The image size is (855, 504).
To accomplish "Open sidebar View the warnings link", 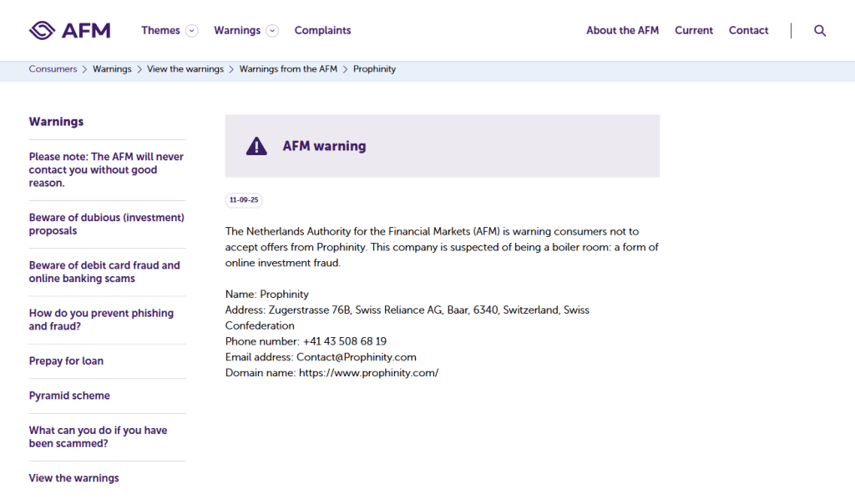I will point(73,478).
